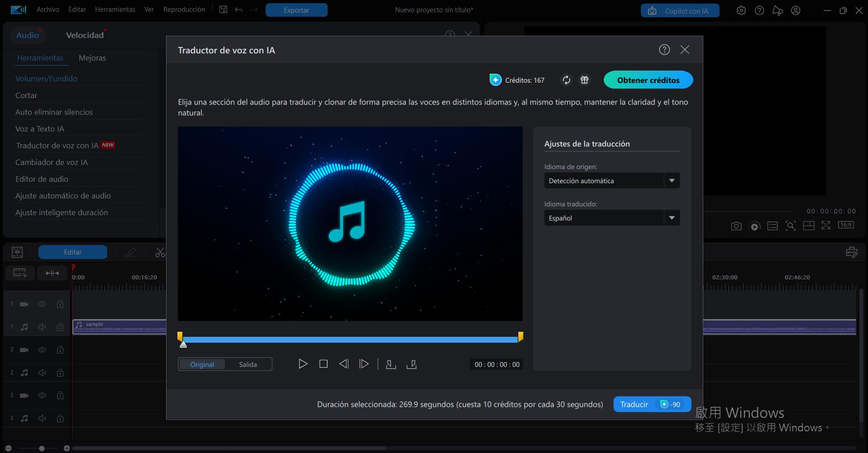This screenshot has height=453, width=868.
Task: Stop the audio preview
Action: pyautogui.click(x=323, y=363)
